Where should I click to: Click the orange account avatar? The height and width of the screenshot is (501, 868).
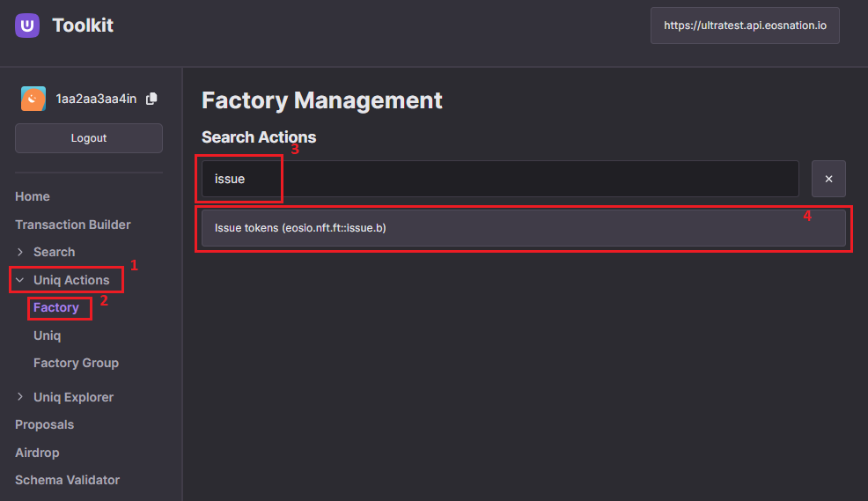33,99
